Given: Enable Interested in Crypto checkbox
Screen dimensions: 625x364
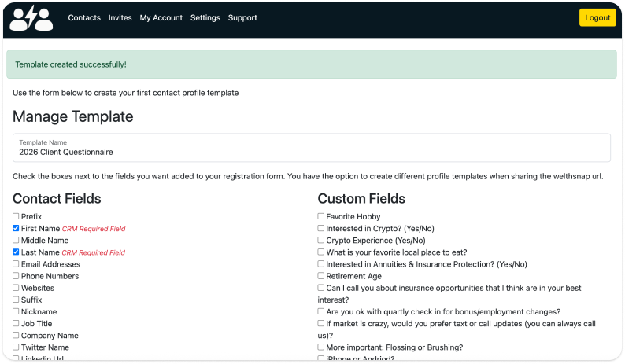Looking at the screenshot, I should tap(321, 228).
